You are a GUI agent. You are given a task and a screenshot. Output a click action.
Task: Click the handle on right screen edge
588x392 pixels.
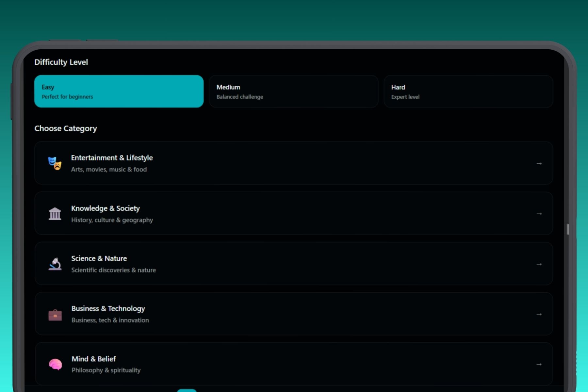[568, 229]
